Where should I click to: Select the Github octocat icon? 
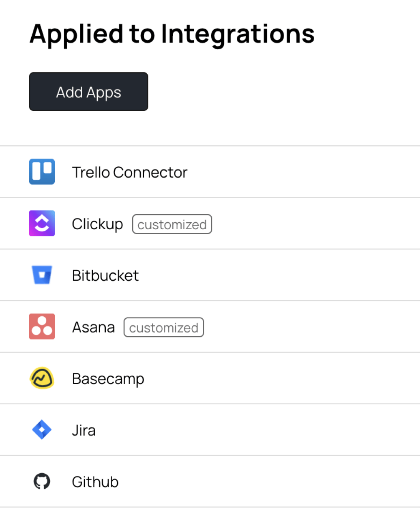(x=42, y=481)
